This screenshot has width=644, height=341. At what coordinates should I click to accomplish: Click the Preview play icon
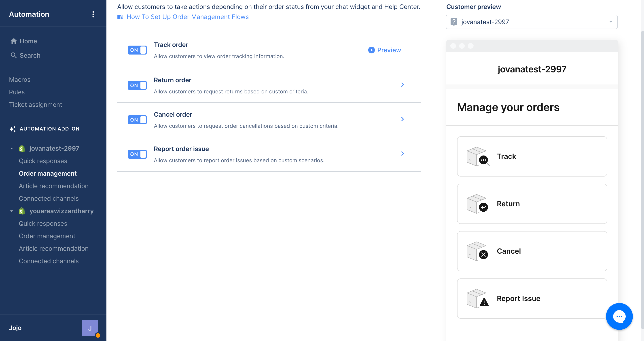(x=371, y=50)
